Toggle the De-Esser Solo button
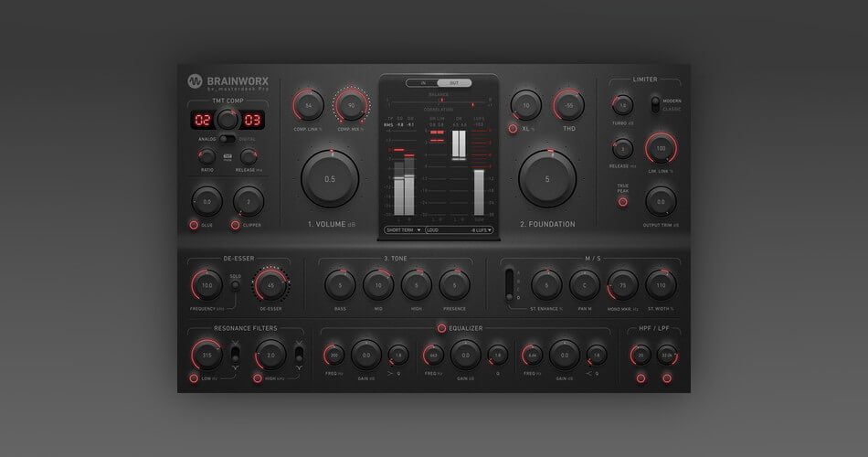Image resolution: width=868 pixels, height=457 pixels. [235, 285]
